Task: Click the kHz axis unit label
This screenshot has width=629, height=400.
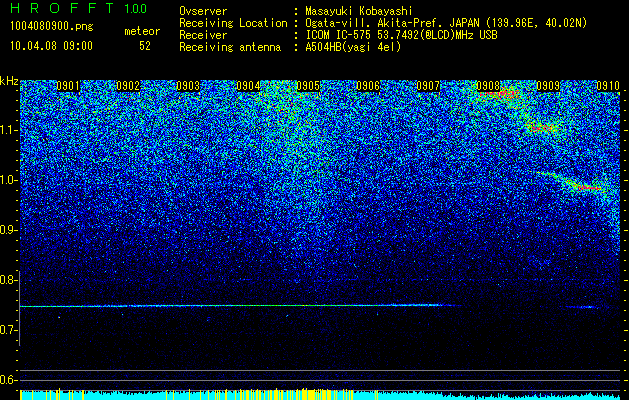Action: [9, 81]
